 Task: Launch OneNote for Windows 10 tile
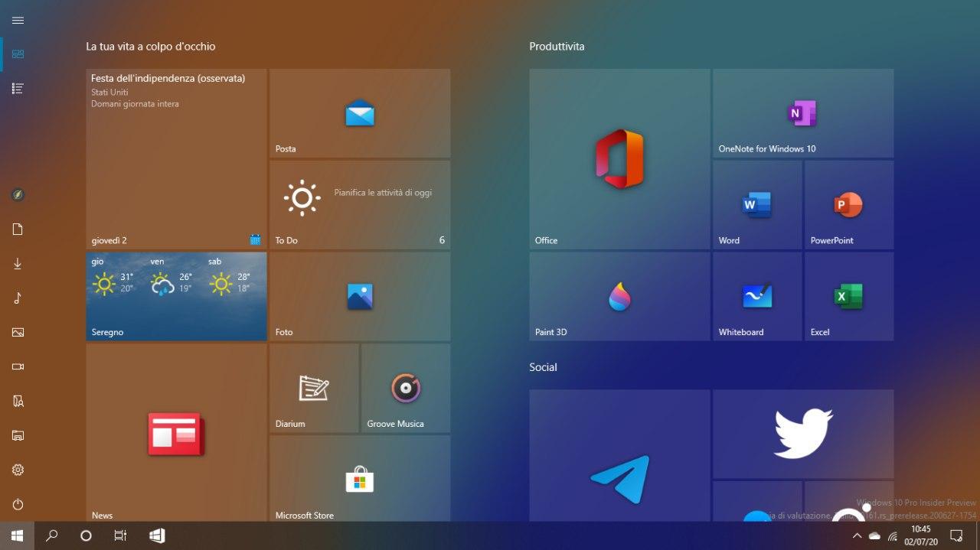point(803,113)
